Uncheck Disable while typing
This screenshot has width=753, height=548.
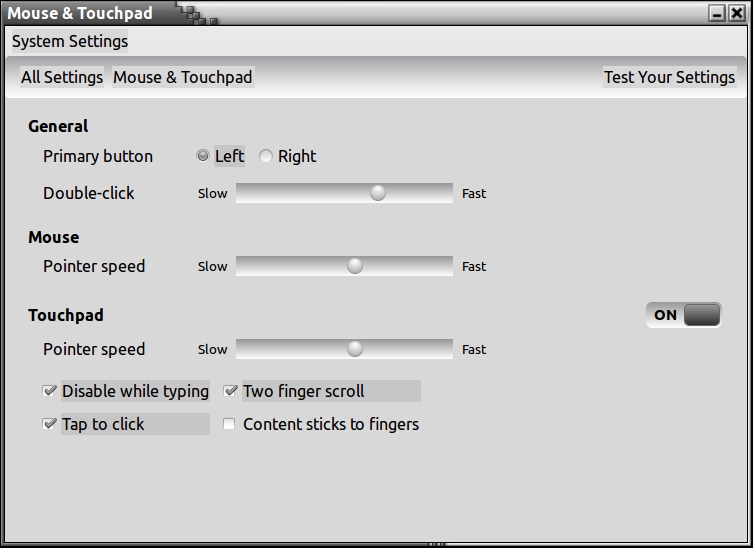click(x=50, y=391)
